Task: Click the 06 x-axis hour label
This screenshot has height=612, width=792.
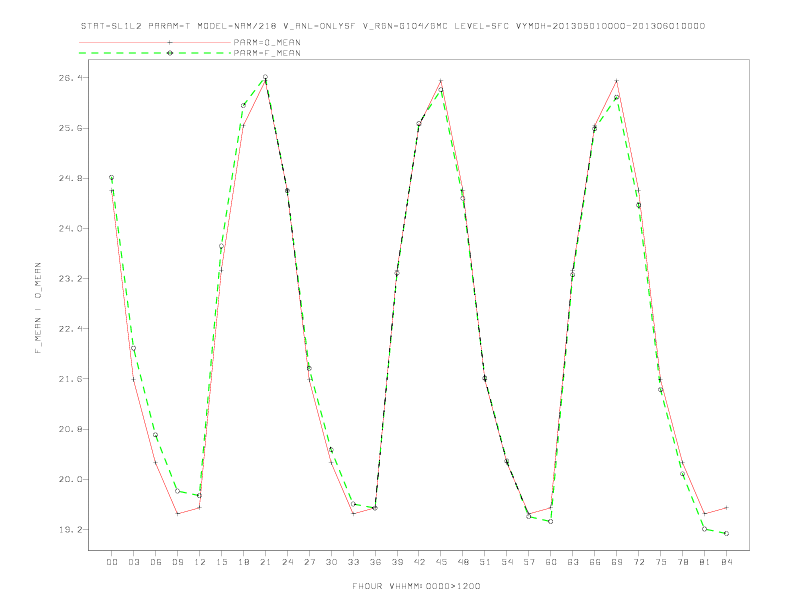Action: 156,562
